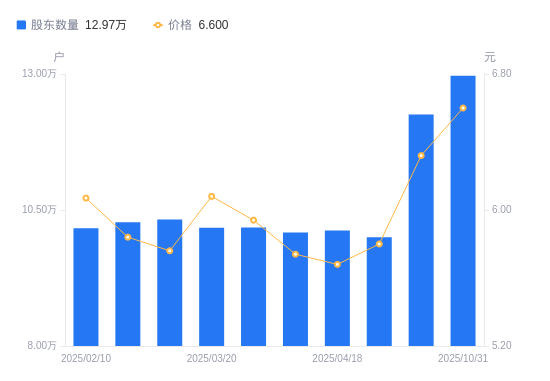Click the 2025/04/18 axis date label
This screenshot has width=550, height=381.
(x=337, y=358)
